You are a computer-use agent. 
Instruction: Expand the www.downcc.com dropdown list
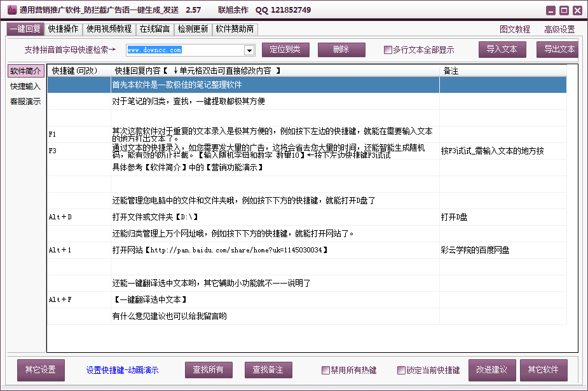click(250, 49)
